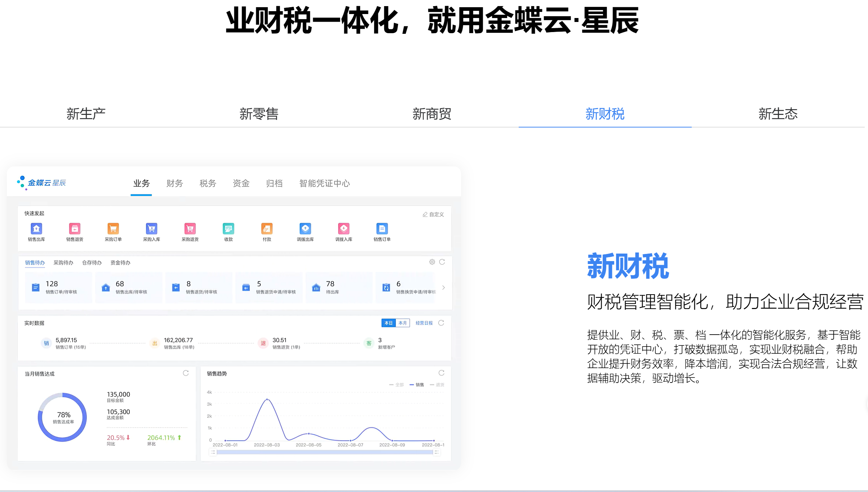Switch to the 新生态 tab
The image size is (868, 492).
click(778, 114)
